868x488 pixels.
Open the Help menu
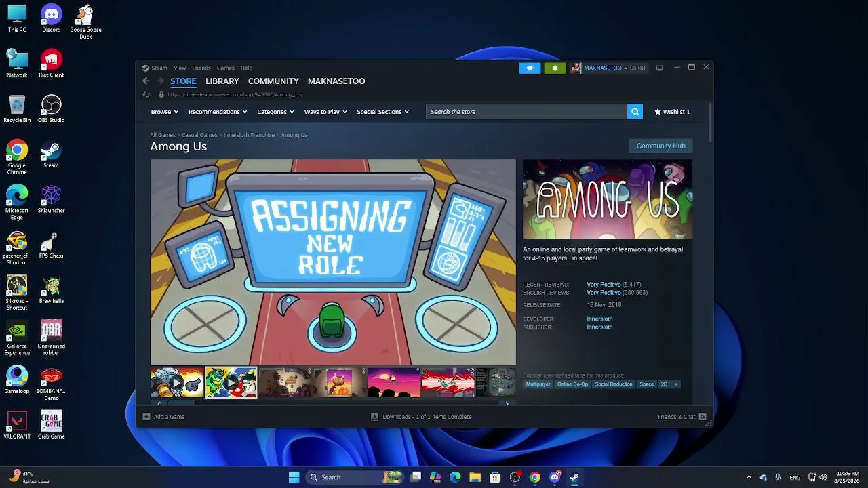tap(247, 68)
